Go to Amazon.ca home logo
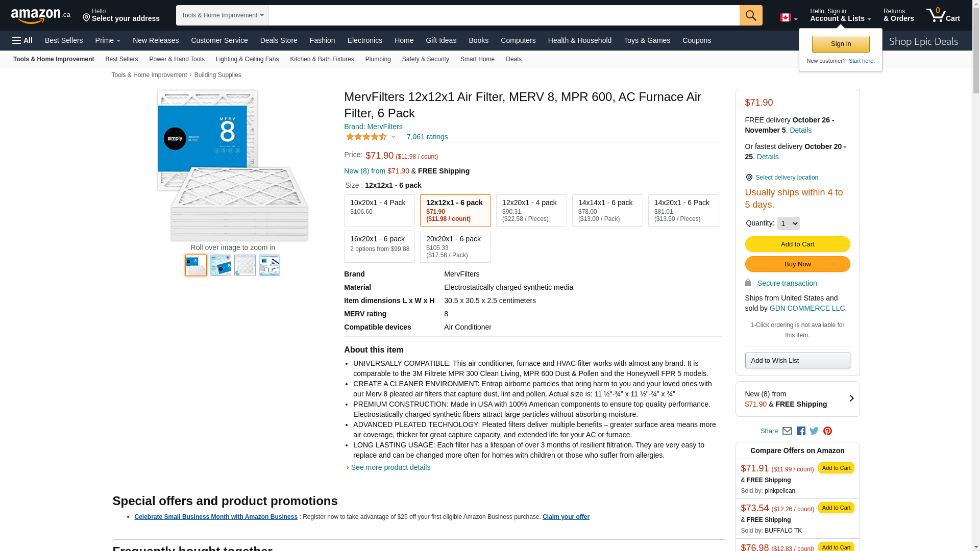 [40, 16]
